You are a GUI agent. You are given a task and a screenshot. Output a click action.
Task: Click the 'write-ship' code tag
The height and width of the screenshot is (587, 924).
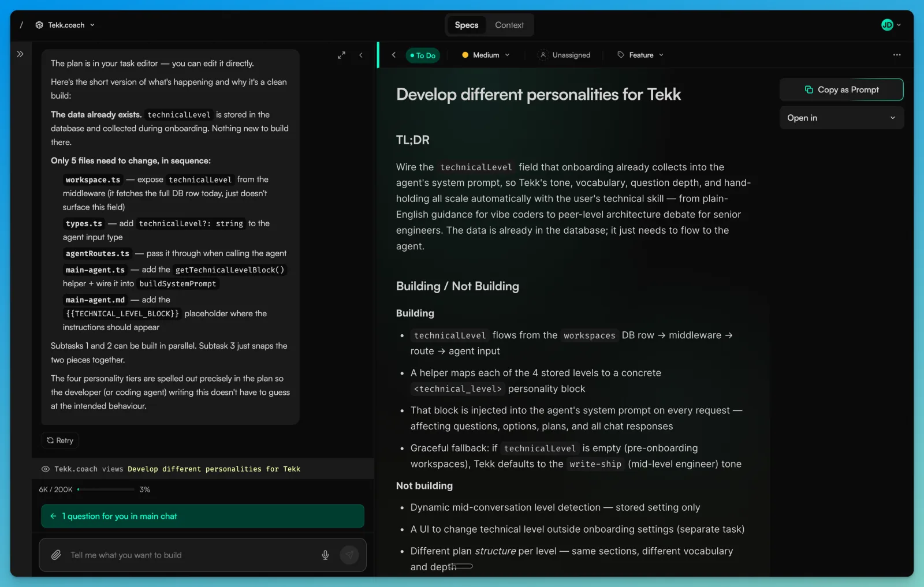[x=595, y=464]
